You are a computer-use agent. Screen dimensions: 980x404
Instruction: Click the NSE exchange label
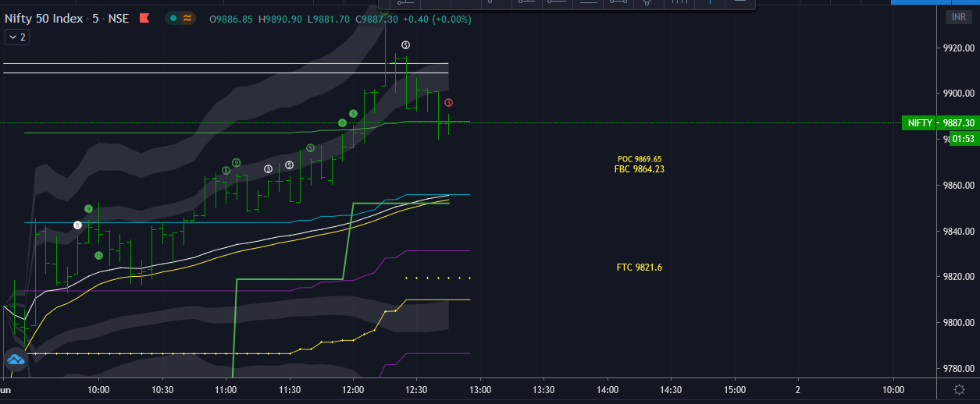click(118, 18)
